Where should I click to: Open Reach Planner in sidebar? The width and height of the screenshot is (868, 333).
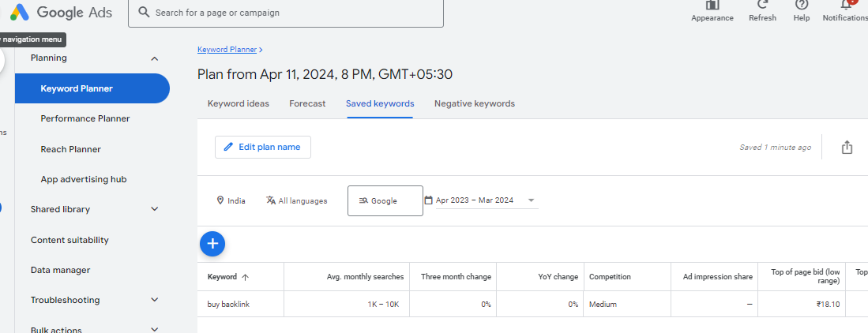click(x=71, y=149)
